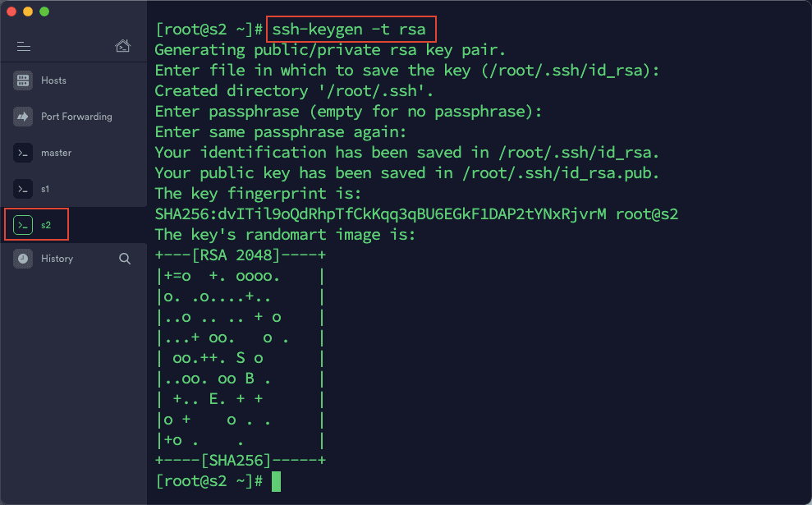Go to Port Forwarding label
The image size is (812, 505).
(76, 117)
